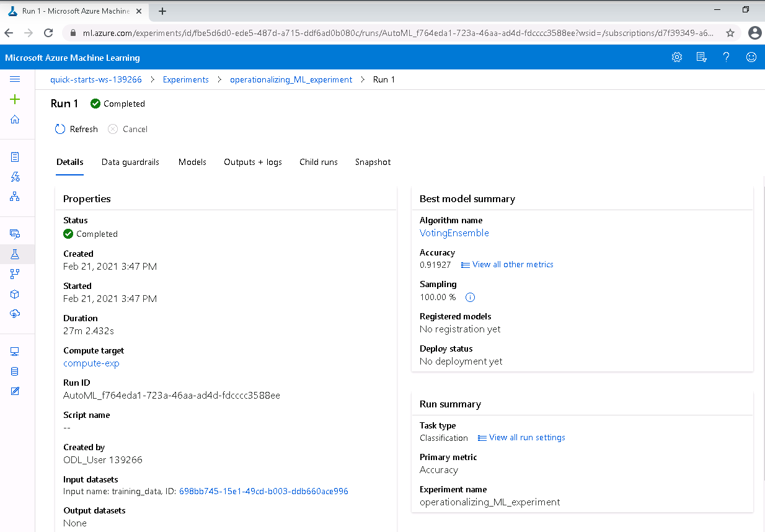The height and width of the screenshot is (532, 765).
Task: Send feedback using the smiley icon
Action: click(751, 56)
